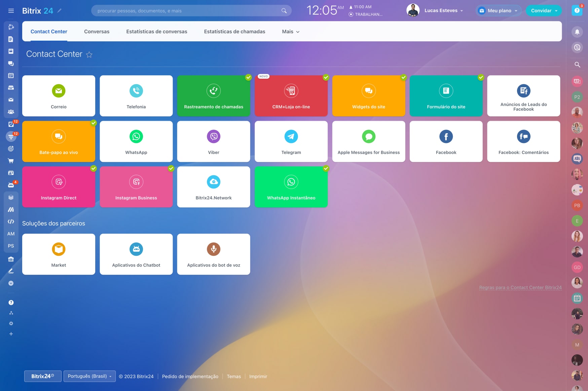Open Apple Messages for Business tile
Image resolution: width=588 pixels, height=391 pixels.
(x=368, y=142)
